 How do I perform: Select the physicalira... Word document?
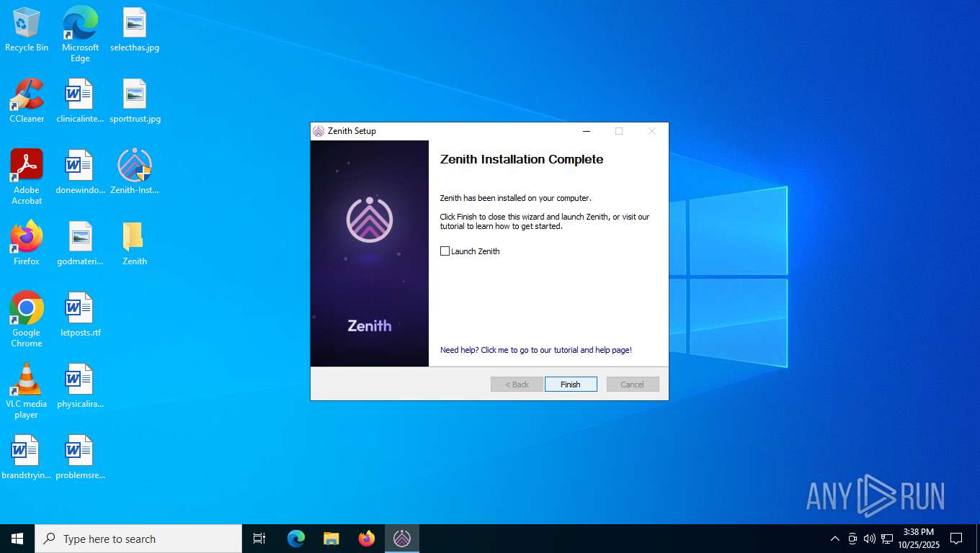(80, 386)
